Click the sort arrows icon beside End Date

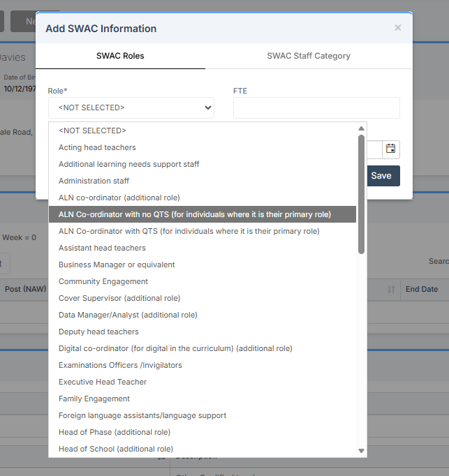(391, 290)
